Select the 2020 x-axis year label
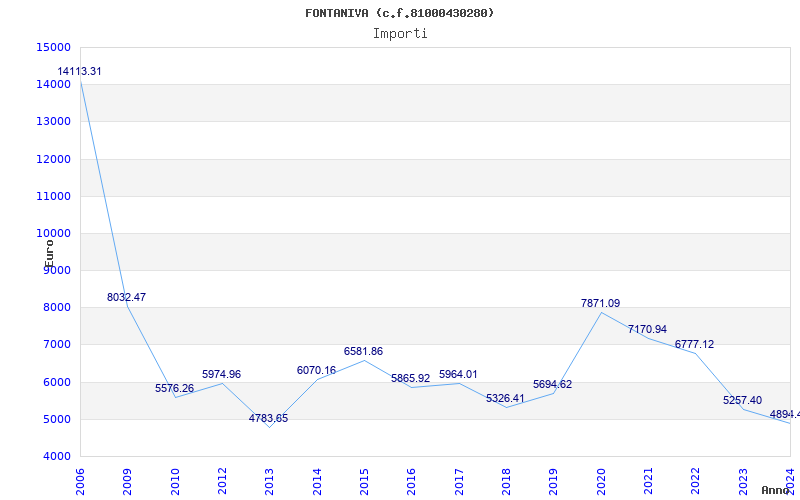 [601, 481]
